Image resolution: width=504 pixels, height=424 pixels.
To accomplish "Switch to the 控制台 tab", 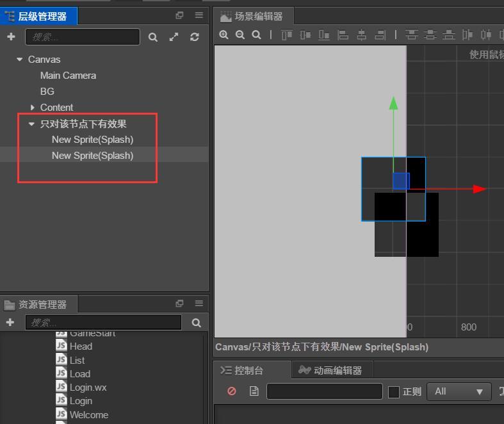I will point(253,370).
